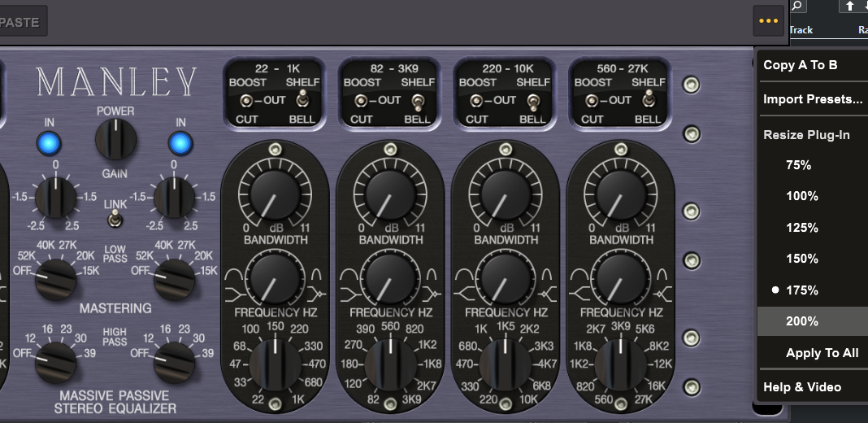Screen dimensions: 868x423
Task: Toggle the 22-1K band BOOST/CUT switch
Action: coord(246,101)
